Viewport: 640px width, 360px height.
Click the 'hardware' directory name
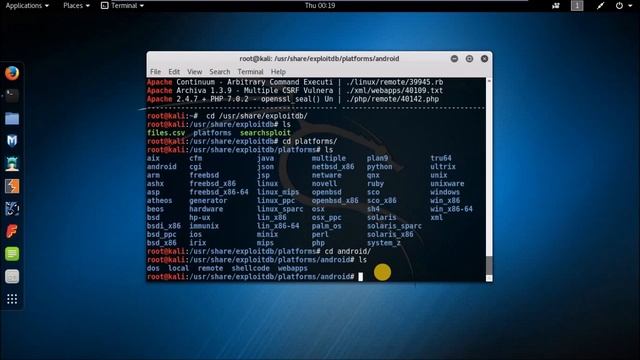tap(206, 209)
